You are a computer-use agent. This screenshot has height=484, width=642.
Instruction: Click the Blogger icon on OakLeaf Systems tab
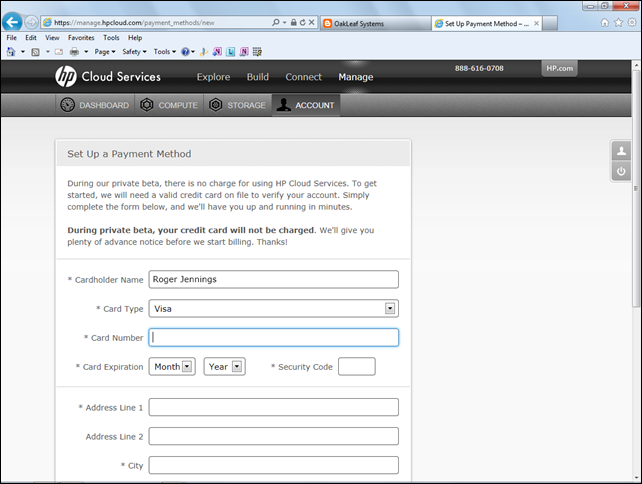coord(328,24)
